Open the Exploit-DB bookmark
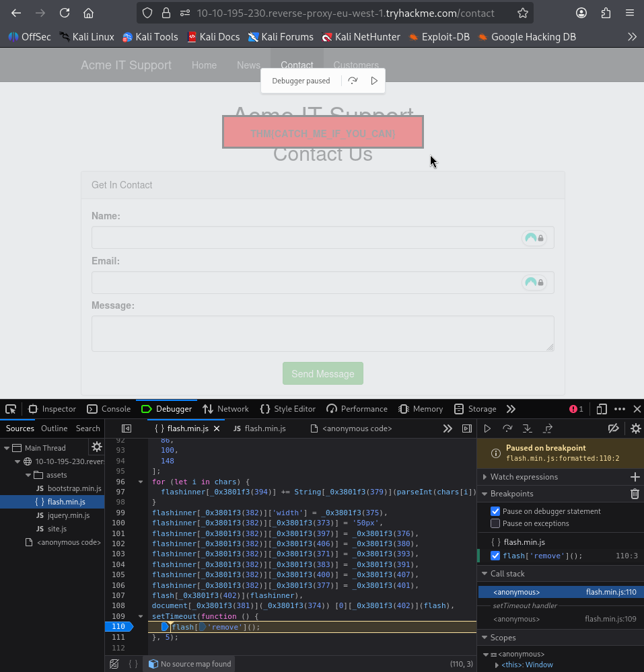The image size is (644, 672). [439, 37]
